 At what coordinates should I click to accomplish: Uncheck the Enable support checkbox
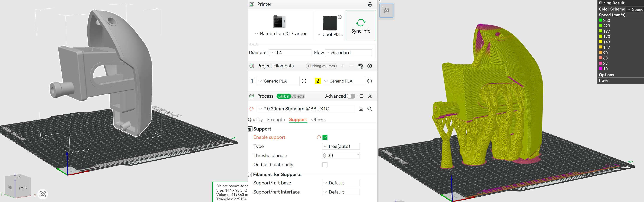coord(325,137)
